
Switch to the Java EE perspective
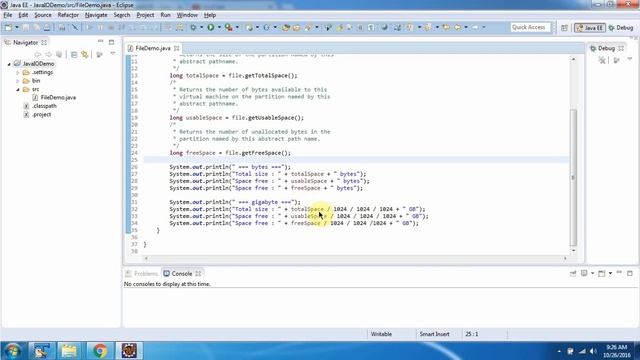pyautogui.click(x=590, y=28)
